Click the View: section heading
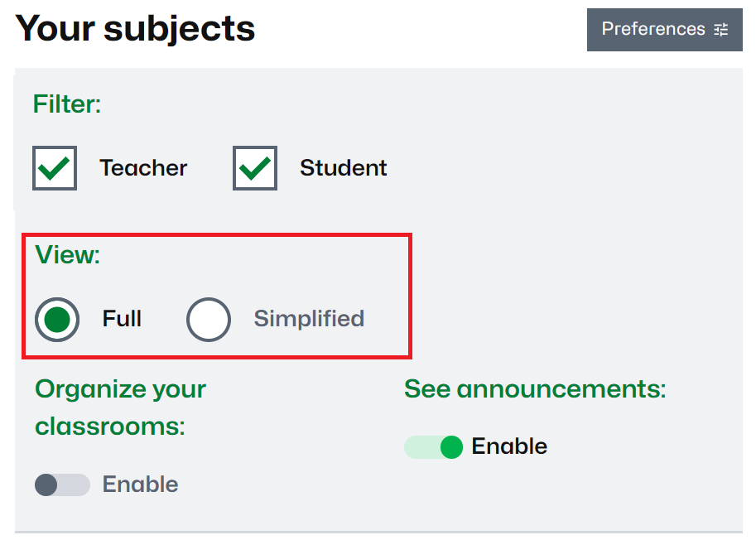This screenshot has width=756, height=540. (68, 254)
